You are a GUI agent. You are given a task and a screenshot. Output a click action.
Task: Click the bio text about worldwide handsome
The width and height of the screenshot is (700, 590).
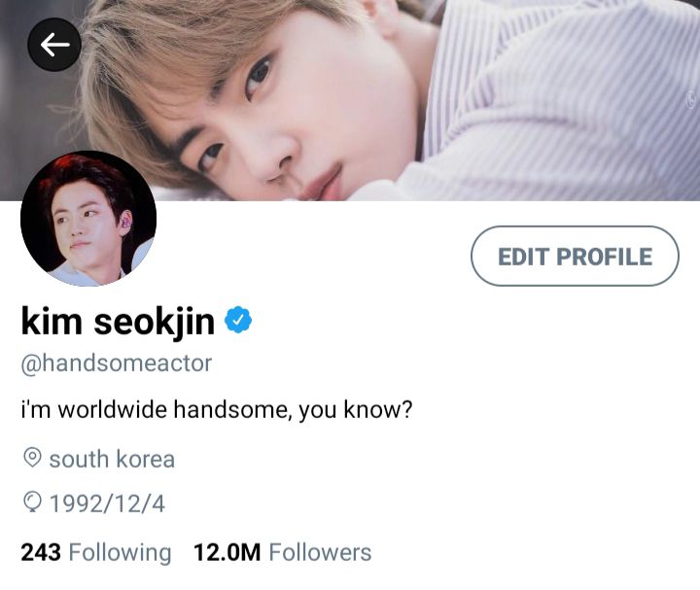click(x=217, y=410)
